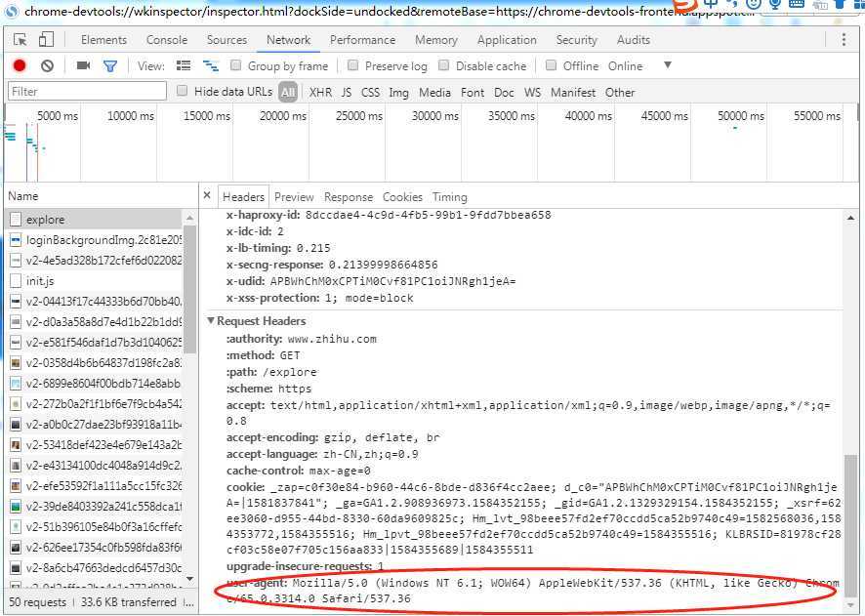Enable the Group by frame checkbox
Viewport: 865px width, 616px height.
[x=235, y=65]
